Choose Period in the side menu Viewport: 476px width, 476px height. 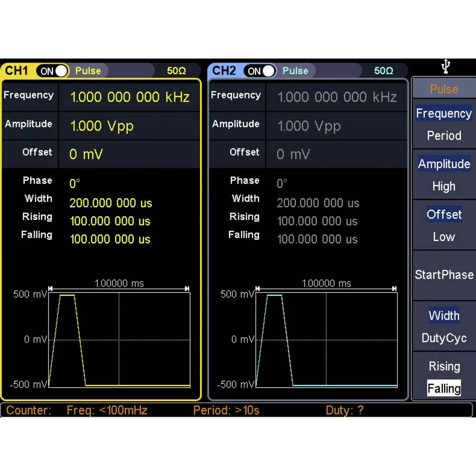coord(444,136)
